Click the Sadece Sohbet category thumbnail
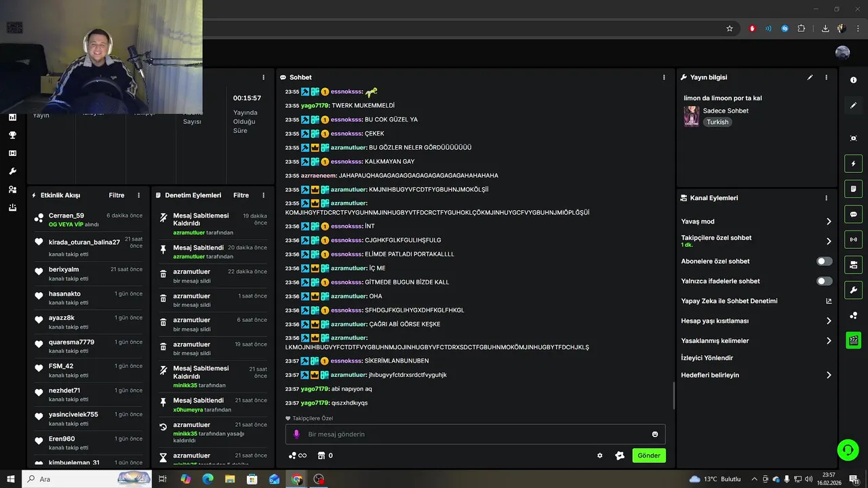The height and width of the screenshot is (488, 868). [x=691, y=116]
